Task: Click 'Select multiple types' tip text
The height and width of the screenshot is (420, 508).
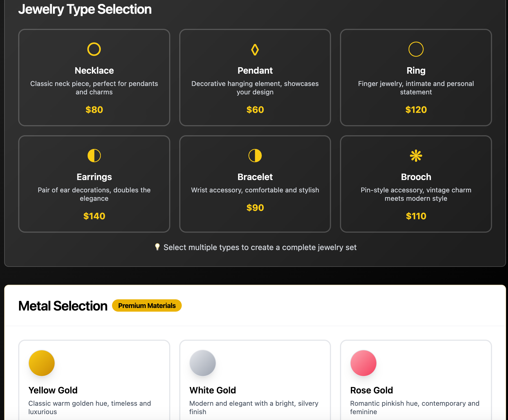Action: point(260,248)
